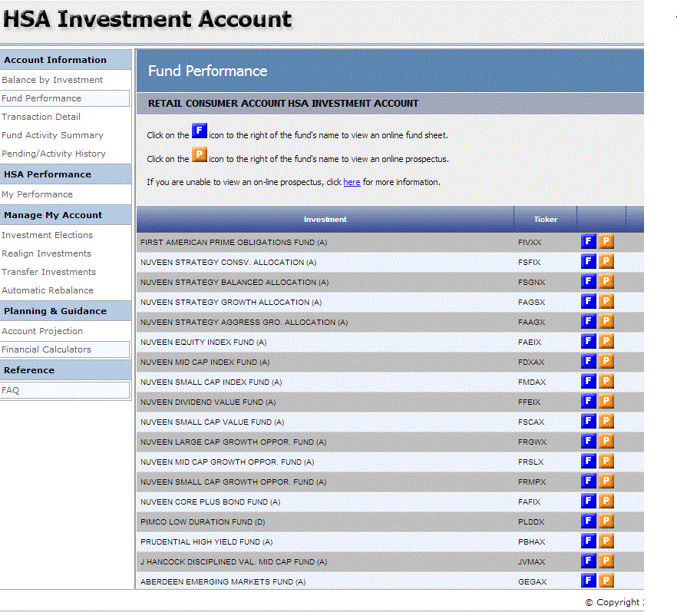Select the GEGAX ticker cell
Image resolution: width=677 pixels, height=616 pixels.
coord(532,582)
